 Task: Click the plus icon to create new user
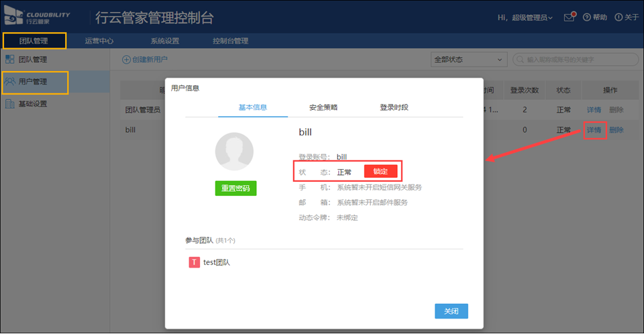click(126, 60)
